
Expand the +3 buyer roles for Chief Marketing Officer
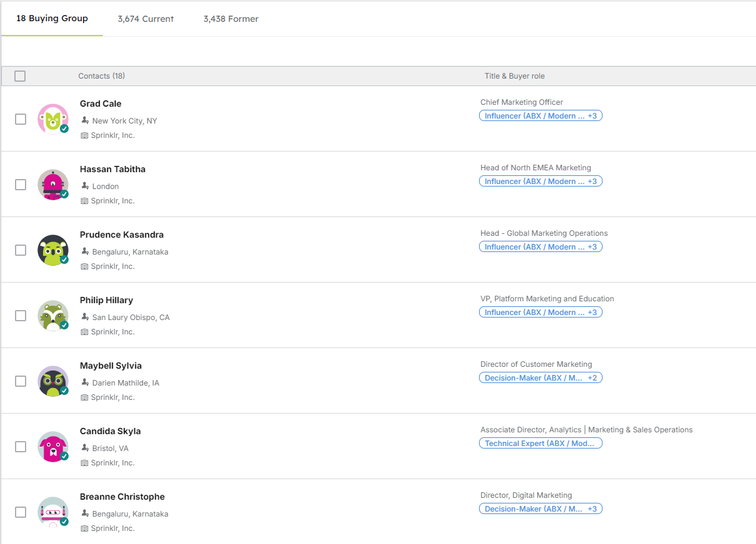[x=592, y=116]
